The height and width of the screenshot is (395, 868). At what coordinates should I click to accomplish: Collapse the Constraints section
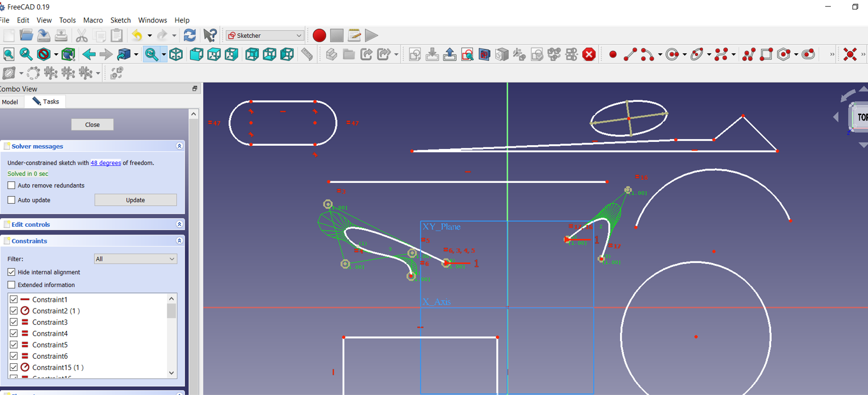click(179, 241)
